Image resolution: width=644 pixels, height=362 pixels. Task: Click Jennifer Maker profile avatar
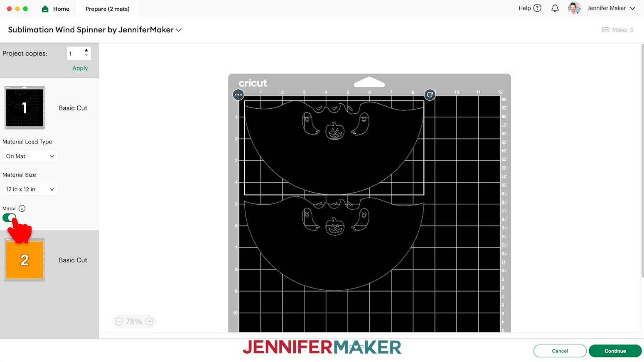tap(574, 8)
